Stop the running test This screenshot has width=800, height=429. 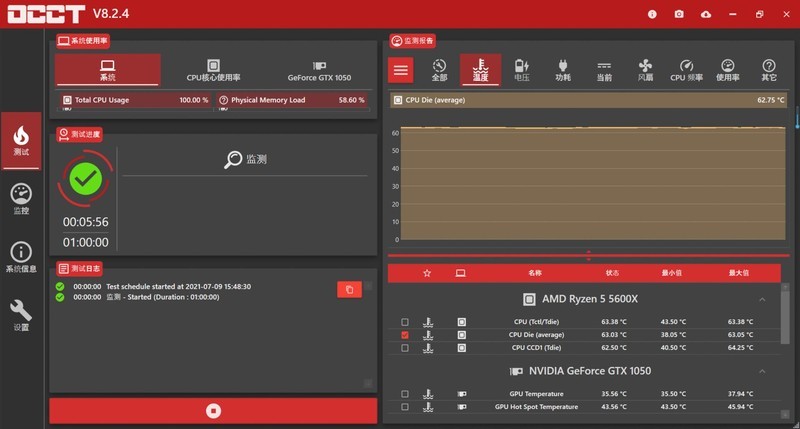click(x=213, y=411)
